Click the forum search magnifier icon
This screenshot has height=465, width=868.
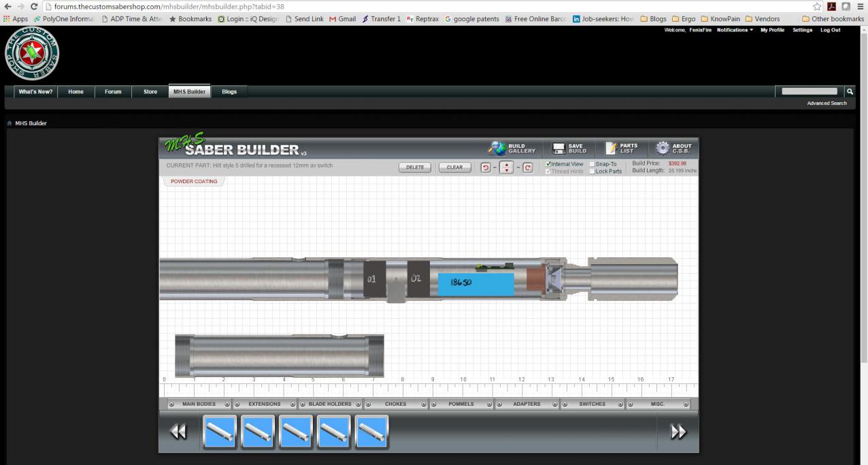(x=849, y=91)
